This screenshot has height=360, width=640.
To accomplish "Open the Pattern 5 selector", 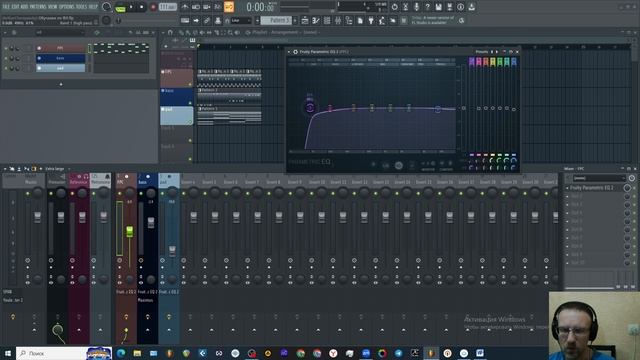I will [x=276, y=20].
